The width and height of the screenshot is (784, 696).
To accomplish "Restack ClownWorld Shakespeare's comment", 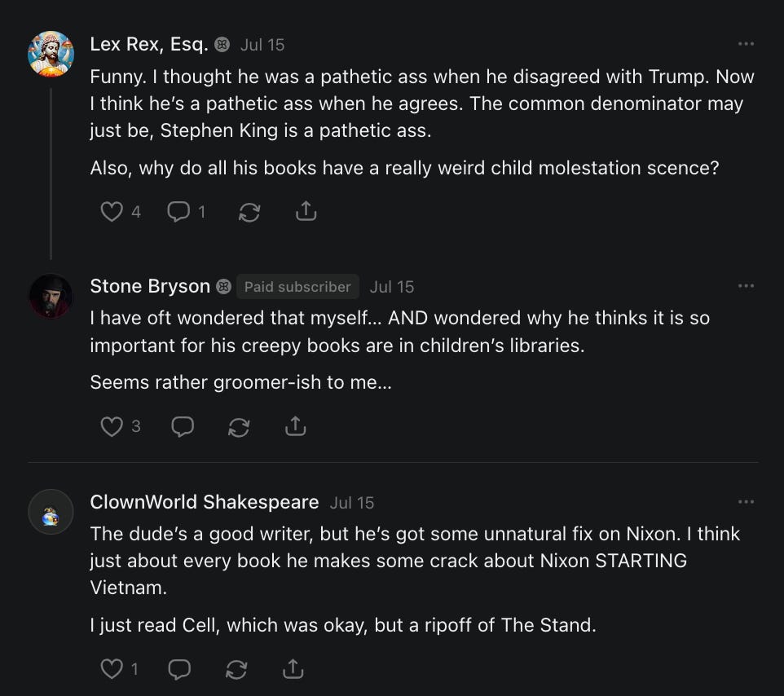I will [236, 669].
